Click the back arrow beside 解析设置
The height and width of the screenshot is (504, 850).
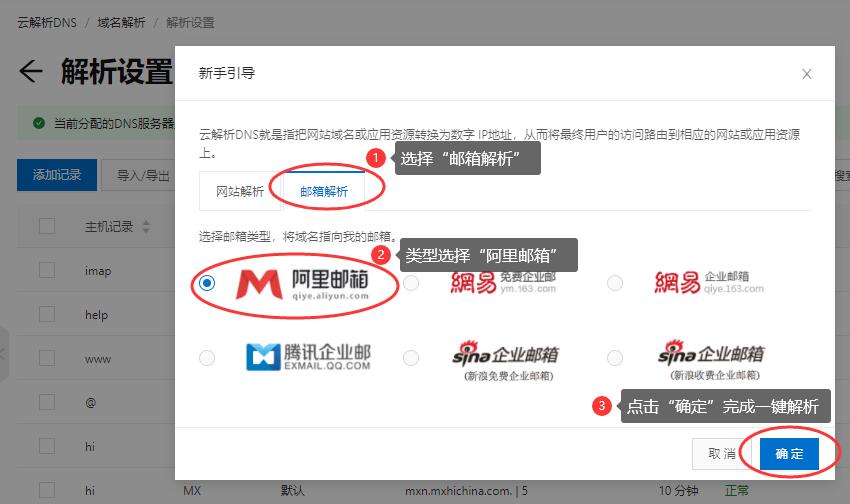click(31, 71)
